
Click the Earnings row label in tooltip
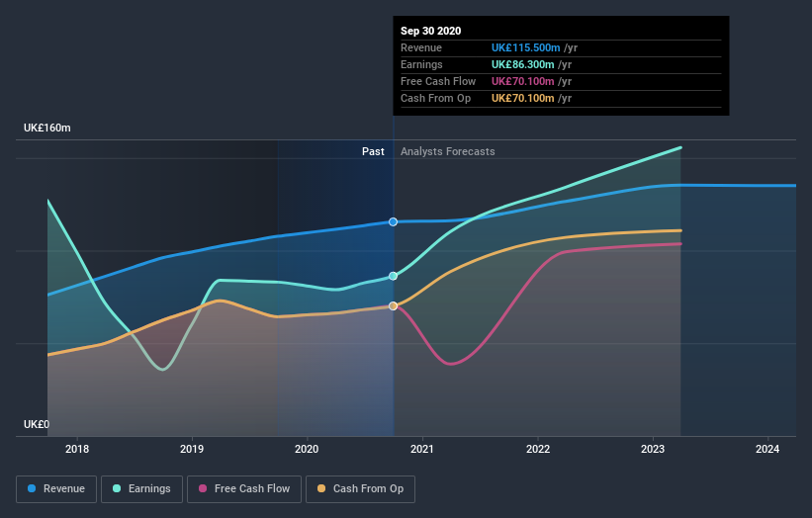421,64
